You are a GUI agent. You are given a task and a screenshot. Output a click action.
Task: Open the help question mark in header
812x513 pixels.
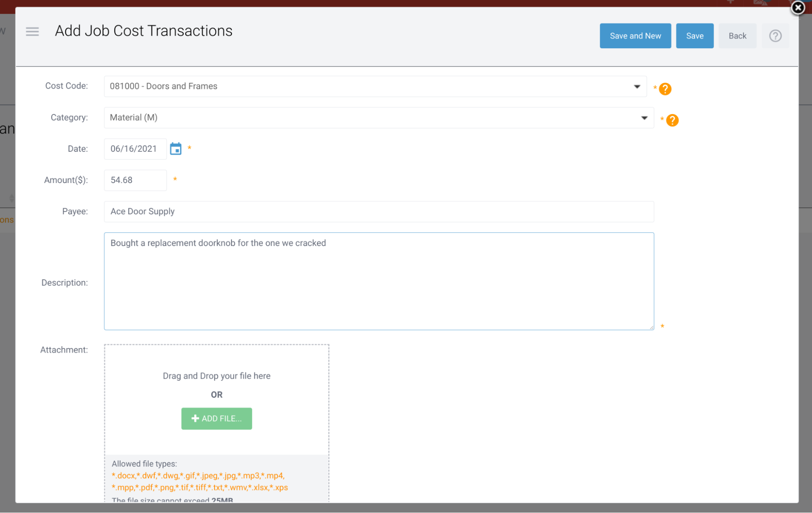(775, 36)
